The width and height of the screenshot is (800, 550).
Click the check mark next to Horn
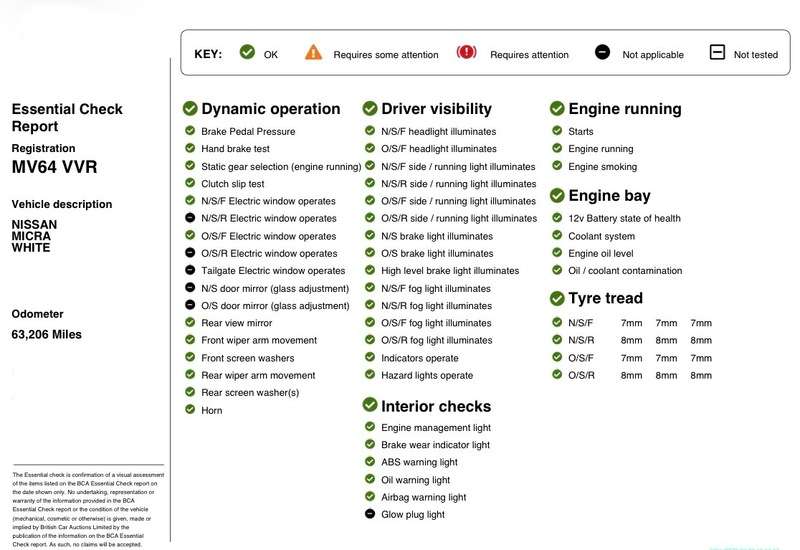tap(190, 410)
